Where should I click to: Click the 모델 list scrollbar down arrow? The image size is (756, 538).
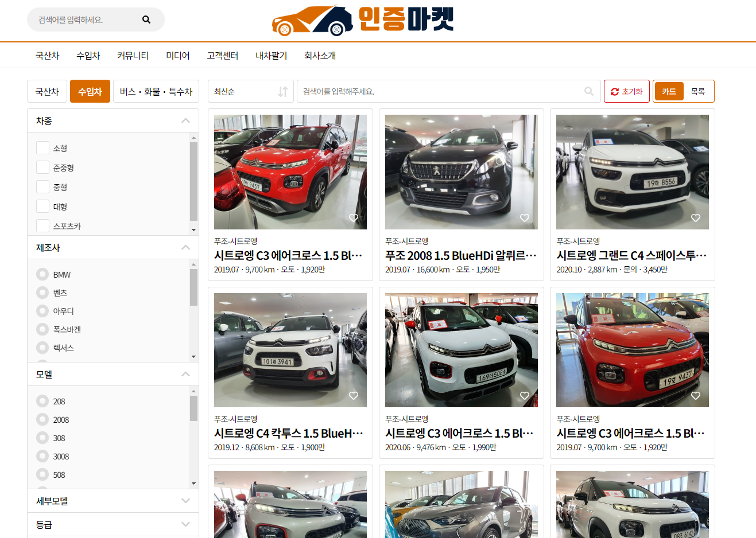click(193, 484)
